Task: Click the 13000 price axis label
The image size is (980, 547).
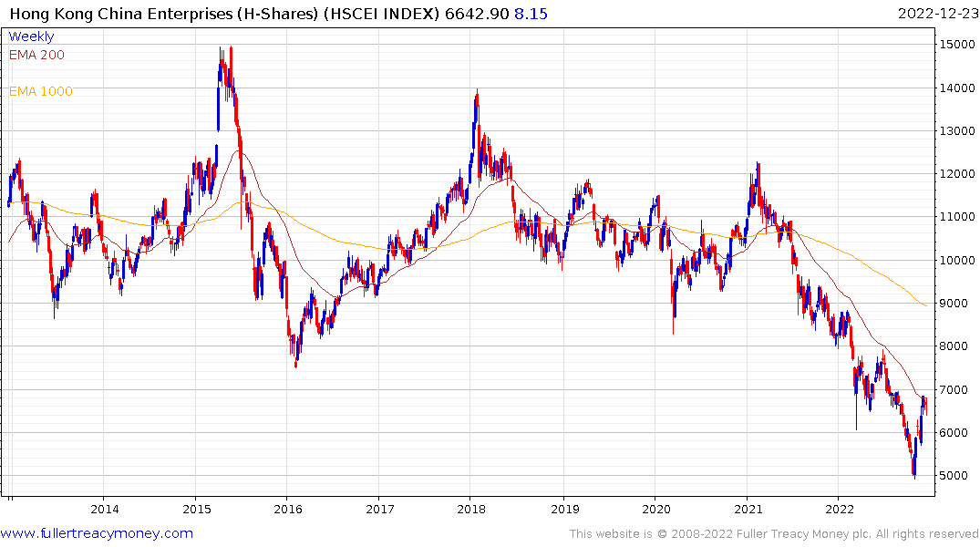Action: [957, 130]
